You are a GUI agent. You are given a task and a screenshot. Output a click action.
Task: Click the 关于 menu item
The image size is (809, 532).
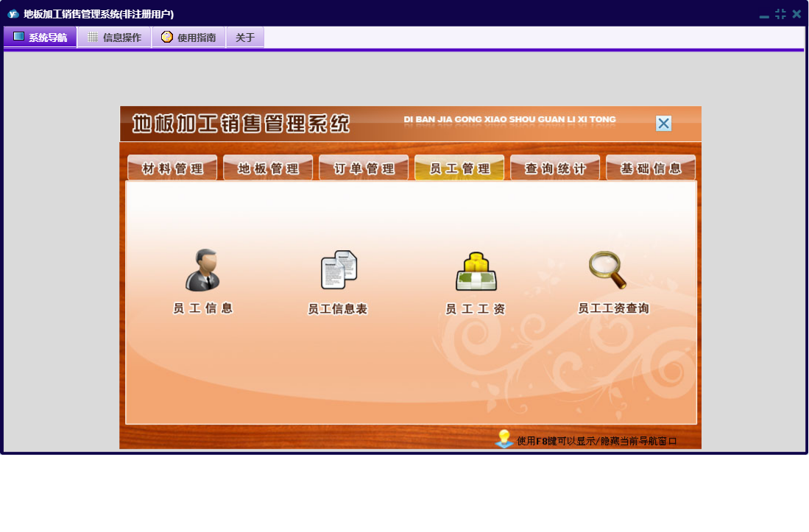[x=245, y=38]
